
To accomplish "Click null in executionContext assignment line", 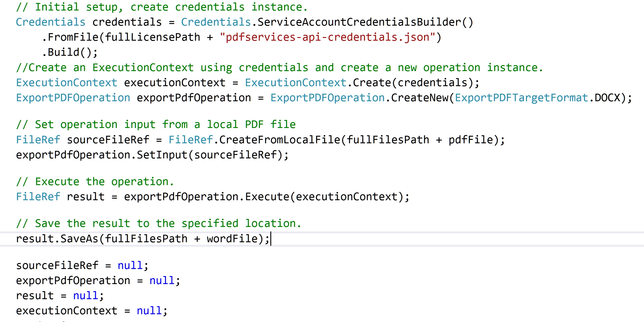I will click(x=149, y=311).
